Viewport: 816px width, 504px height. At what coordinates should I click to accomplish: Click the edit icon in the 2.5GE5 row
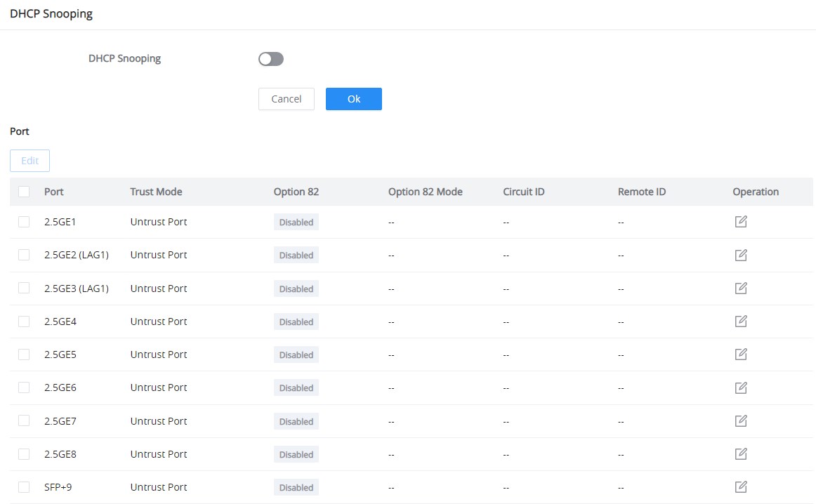click(741, 354)
